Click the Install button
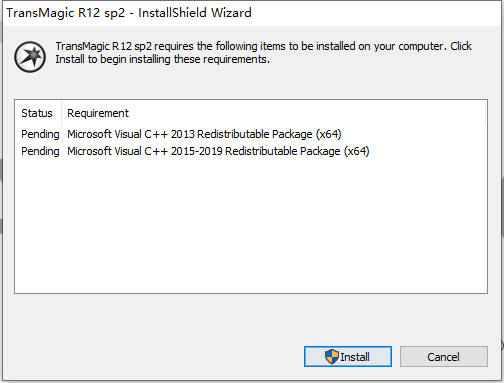Screen dimensions: 504x383 (x=348, y=356)
